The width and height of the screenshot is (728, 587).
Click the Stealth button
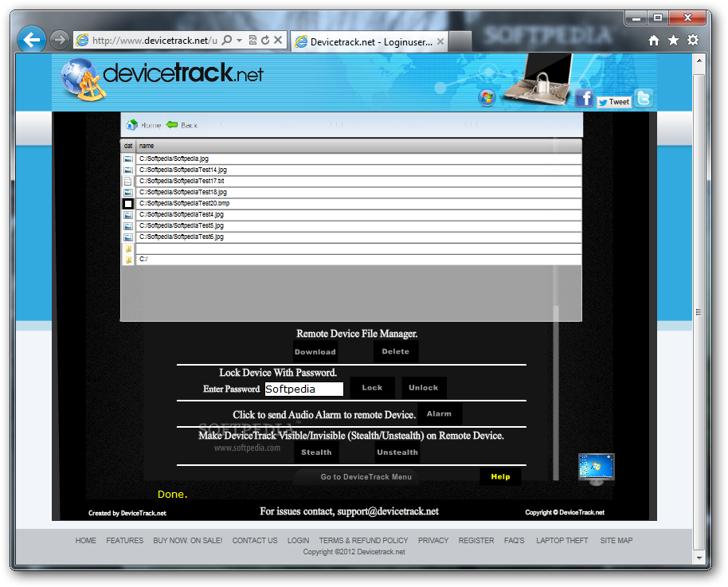coord(317,452)
